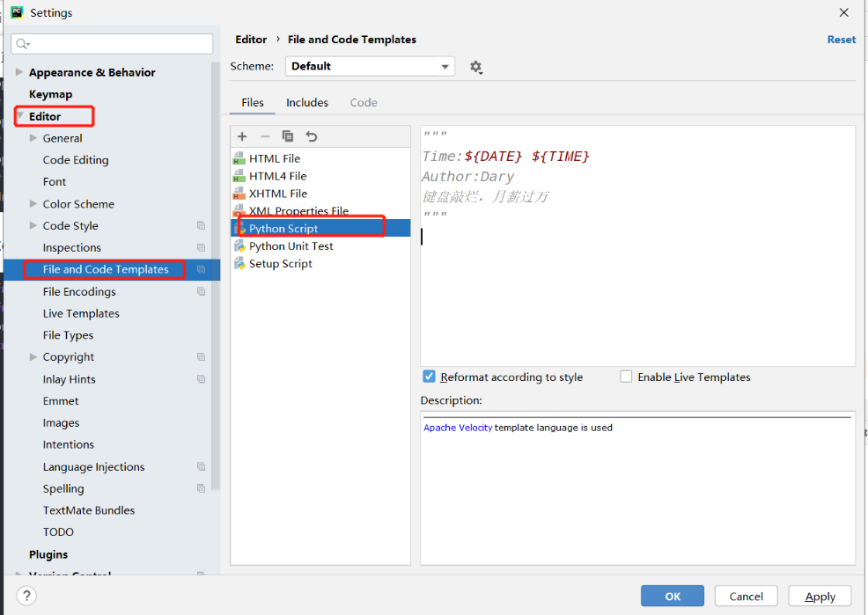Collapse the Editor section arrow
The image size is (868, 615).
(20, 115)
